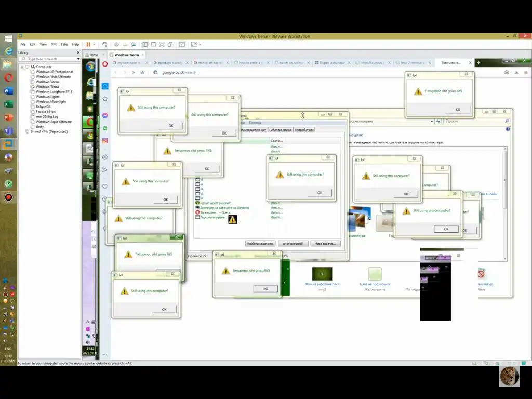Toggle the library sidebar view icon
The height and width of the screenshot is (399, 532).
[x=145, y=44]
